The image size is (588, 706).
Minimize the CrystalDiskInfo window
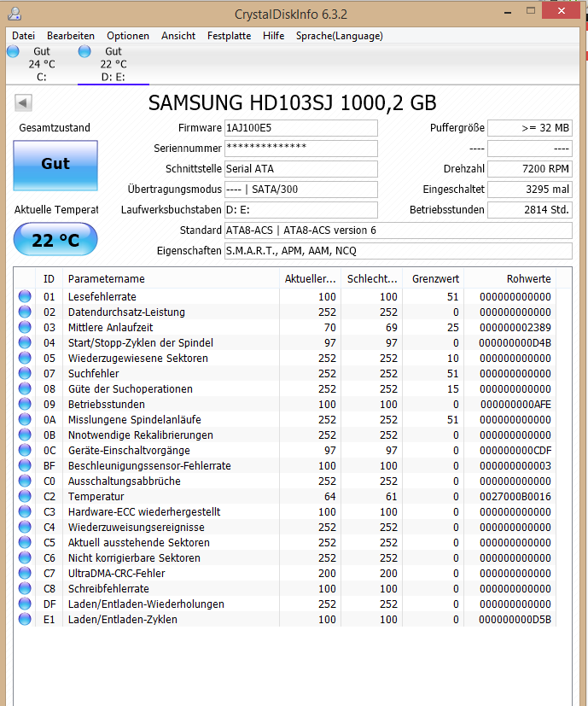(x=508, y=12)
